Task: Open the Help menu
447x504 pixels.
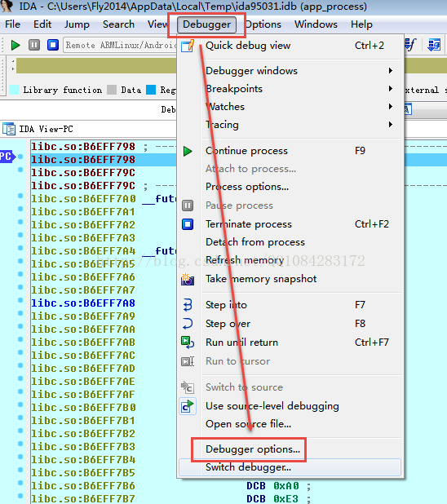Action: tap(361, 24)
